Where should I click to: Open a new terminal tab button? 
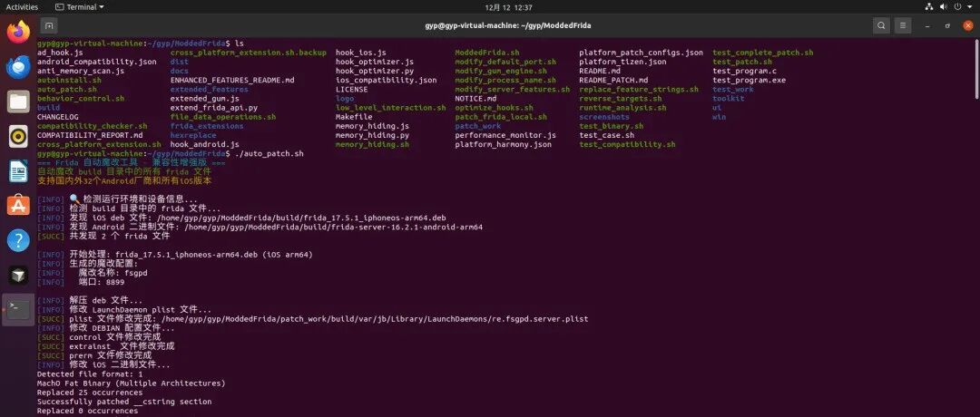(x=49, y=25)
